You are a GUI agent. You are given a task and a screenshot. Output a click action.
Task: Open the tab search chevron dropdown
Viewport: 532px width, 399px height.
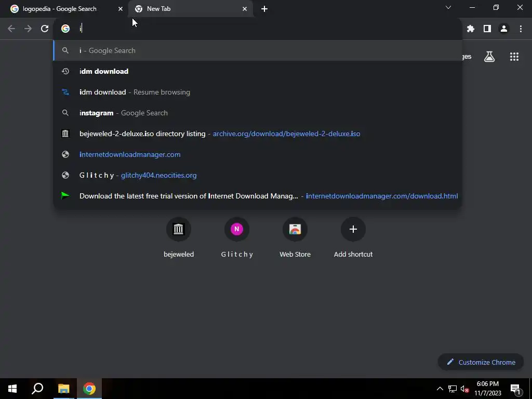click(x=448, y=7)
